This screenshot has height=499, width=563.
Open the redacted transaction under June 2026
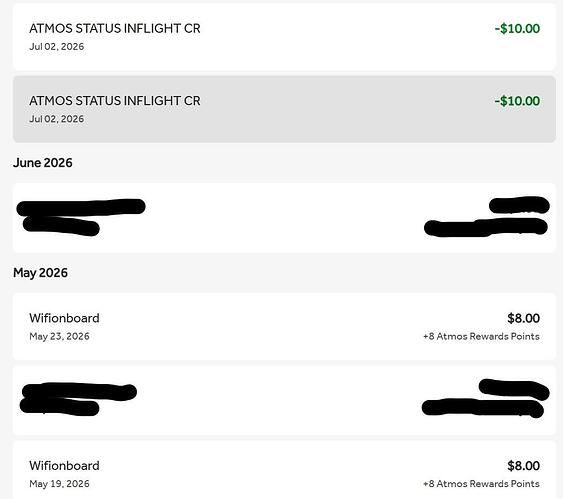point(284,218)
